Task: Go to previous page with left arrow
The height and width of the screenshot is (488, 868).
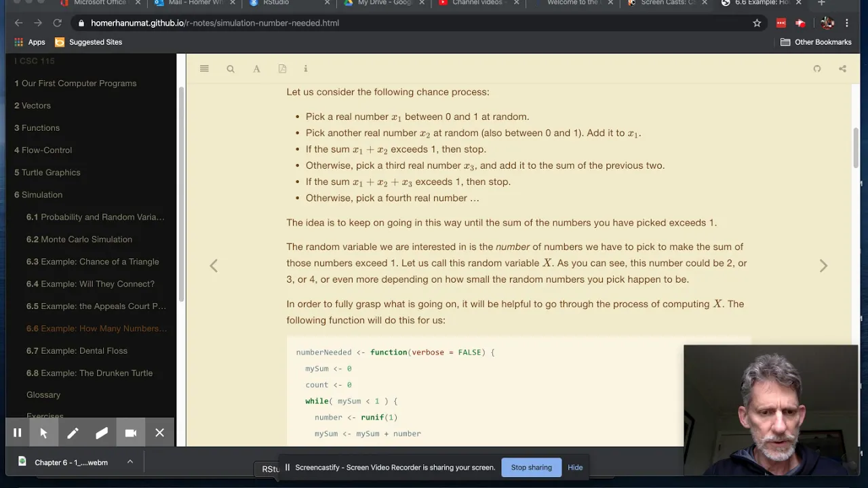Action: pyautogui.click(x=214, y=266)
